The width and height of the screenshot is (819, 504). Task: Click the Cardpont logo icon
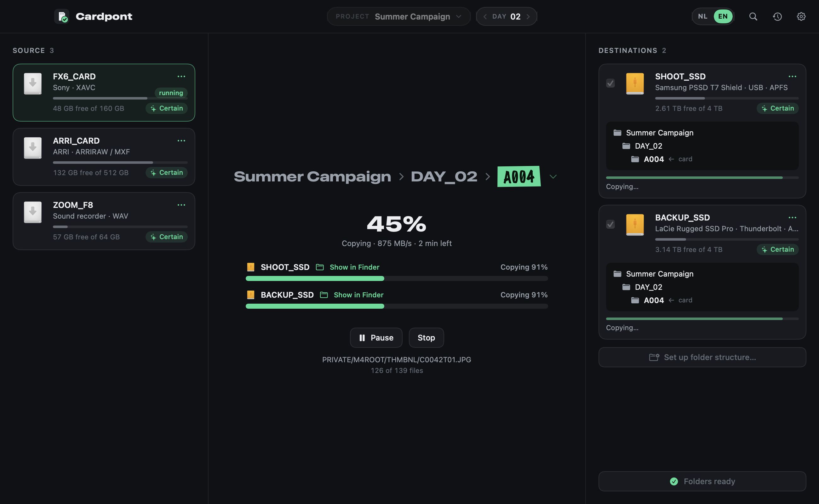click(62, 16)
